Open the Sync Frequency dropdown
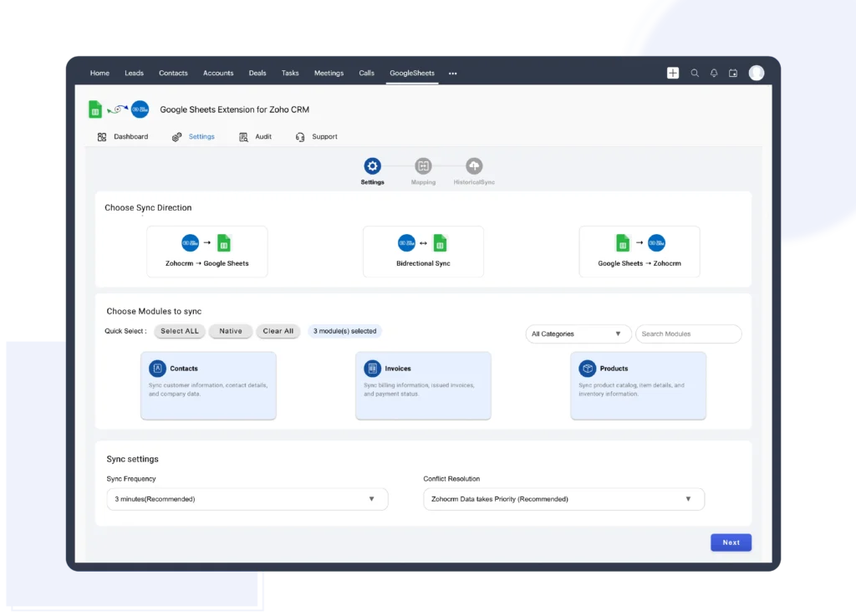Screen dimensions: 856x616 (247, 499)
